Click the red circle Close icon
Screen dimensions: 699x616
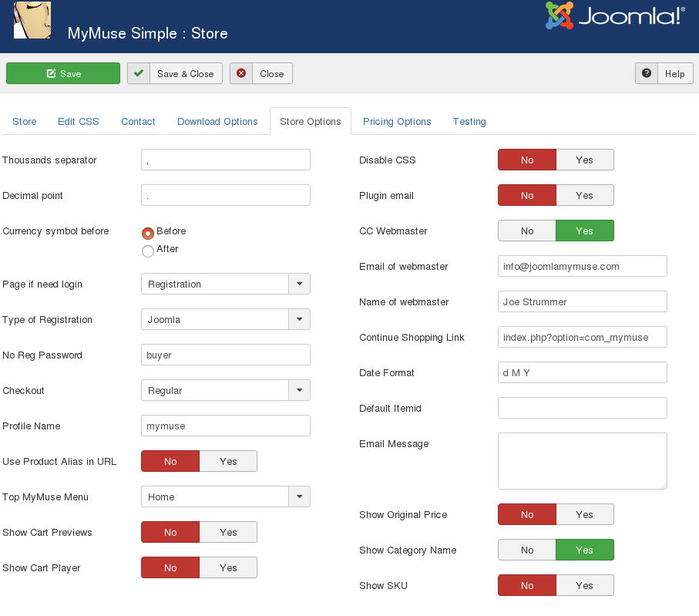240,73
